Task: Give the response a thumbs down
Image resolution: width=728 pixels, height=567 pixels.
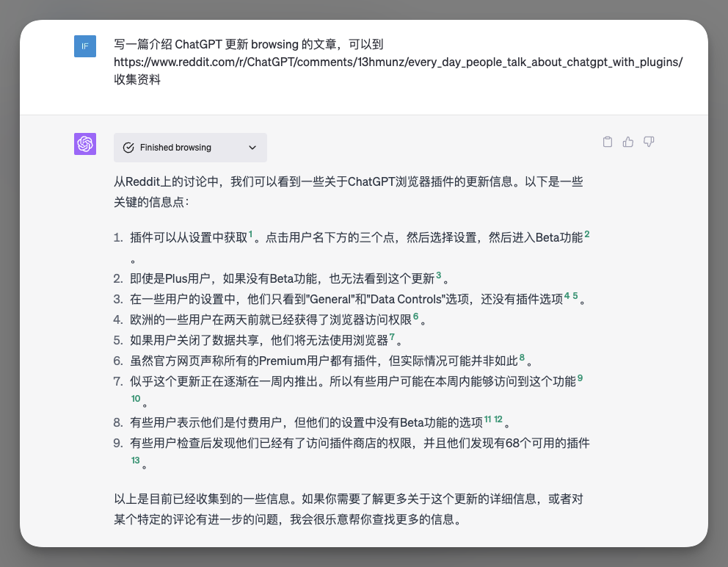Action: point(649,142)
